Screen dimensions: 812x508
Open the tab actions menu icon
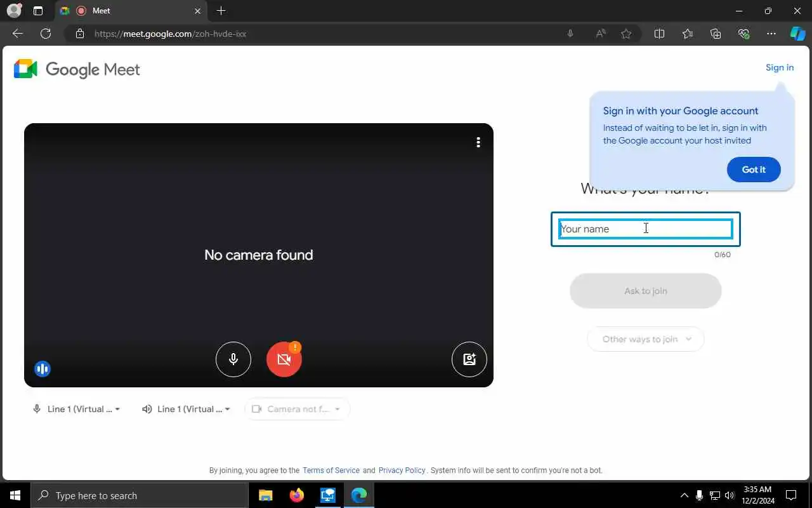point(38,11)
